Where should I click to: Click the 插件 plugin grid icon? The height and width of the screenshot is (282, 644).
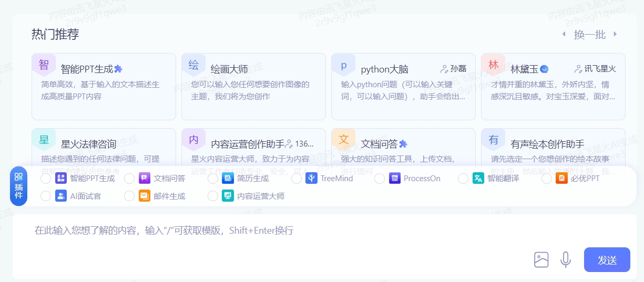click(18, 177)
